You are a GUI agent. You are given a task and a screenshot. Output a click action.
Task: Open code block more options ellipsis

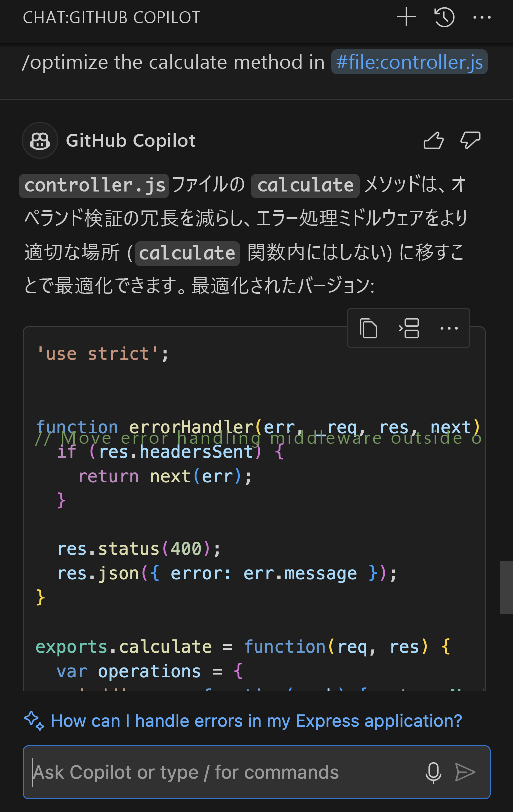(449, 328)
